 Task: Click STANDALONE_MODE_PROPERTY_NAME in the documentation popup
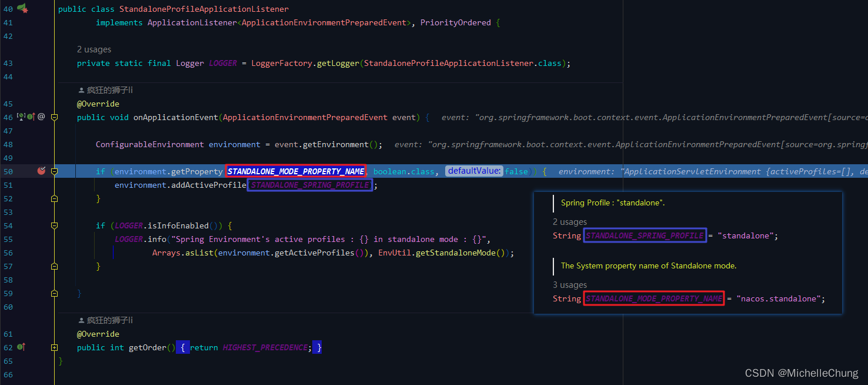click(654, 298)
